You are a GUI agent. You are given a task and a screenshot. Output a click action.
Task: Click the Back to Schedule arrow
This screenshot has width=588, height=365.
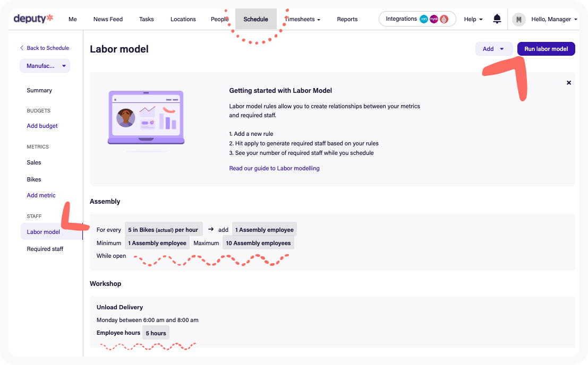click(22, 48)
